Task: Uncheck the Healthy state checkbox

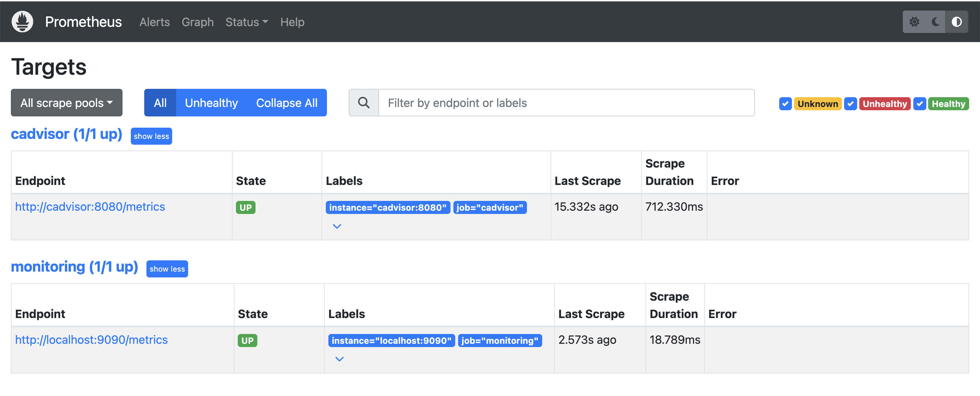Action: 919,104
